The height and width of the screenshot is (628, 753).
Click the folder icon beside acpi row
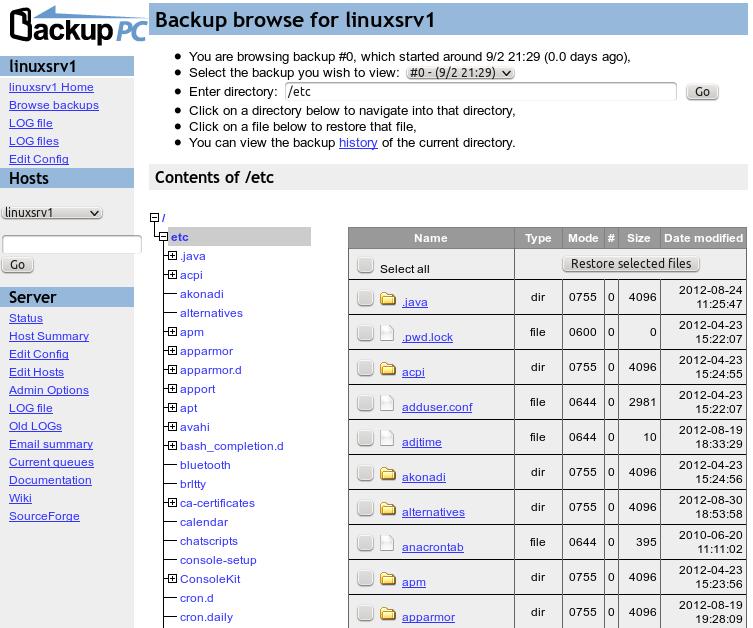(x=388, y=369)
